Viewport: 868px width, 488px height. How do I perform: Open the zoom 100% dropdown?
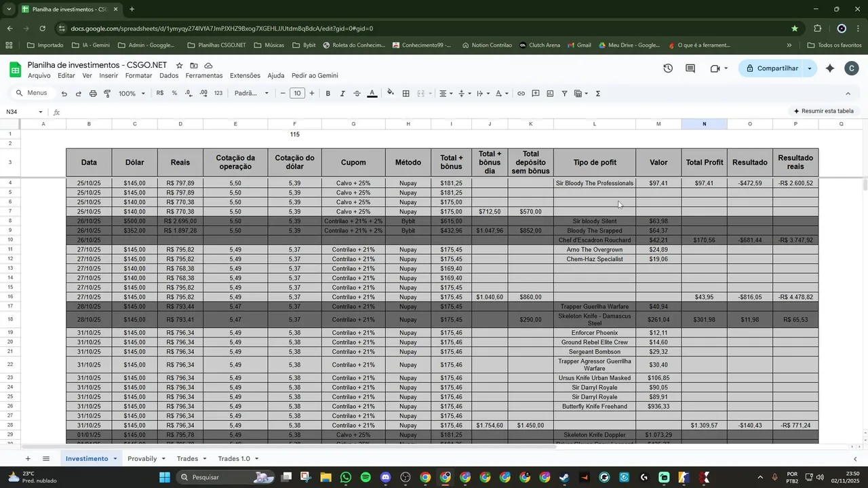click(132, 94)
